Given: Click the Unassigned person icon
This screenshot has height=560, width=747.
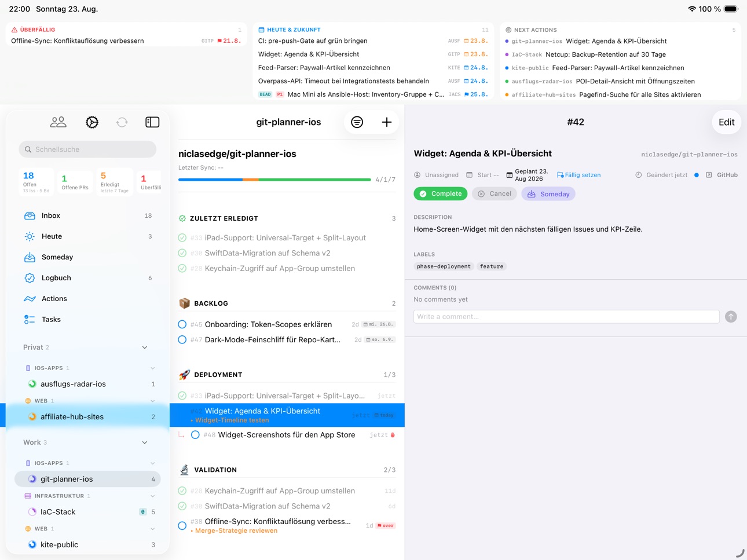Looking at the screenshot, I should pos(418,175).
